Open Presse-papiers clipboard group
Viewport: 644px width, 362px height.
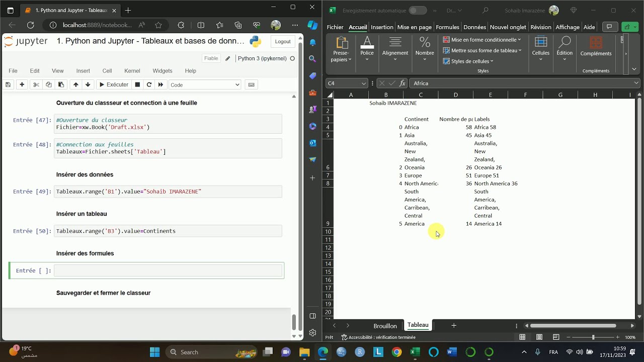click(341, 49)
